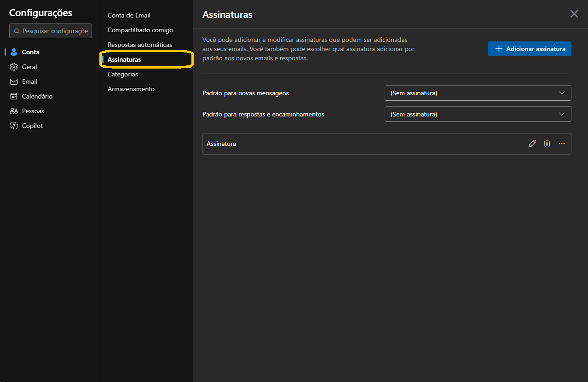Click the Padrão para respostas e encaminhamentos label
Image resolution: width=588 pixels, height=382 pixels.
pyautogui.click(x=263, y=114)
